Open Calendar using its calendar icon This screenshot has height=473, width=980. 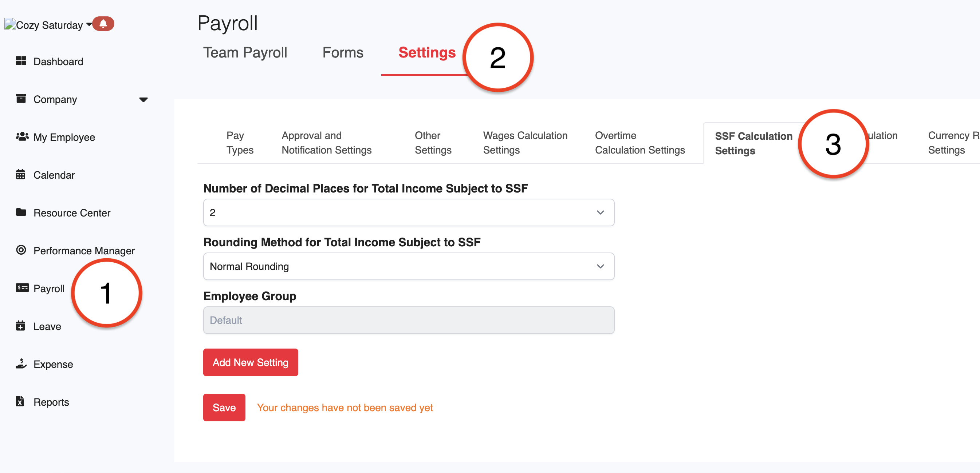click(x=20, y=175)
